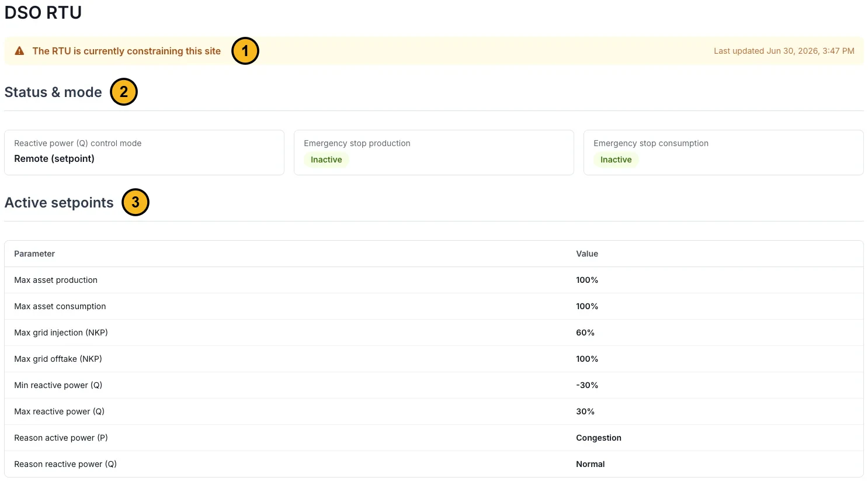Screen dimensions: 868x481
Task: Click the Active setpoints section heading
Action: [59, 203]
